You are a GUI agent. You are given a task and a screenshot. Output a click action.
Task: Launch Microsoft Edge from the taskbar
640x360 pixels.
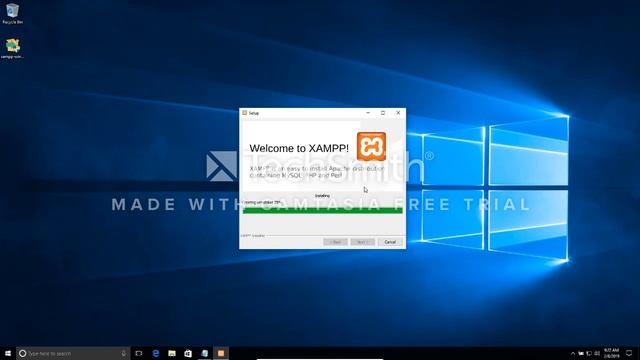click(156, 353)
